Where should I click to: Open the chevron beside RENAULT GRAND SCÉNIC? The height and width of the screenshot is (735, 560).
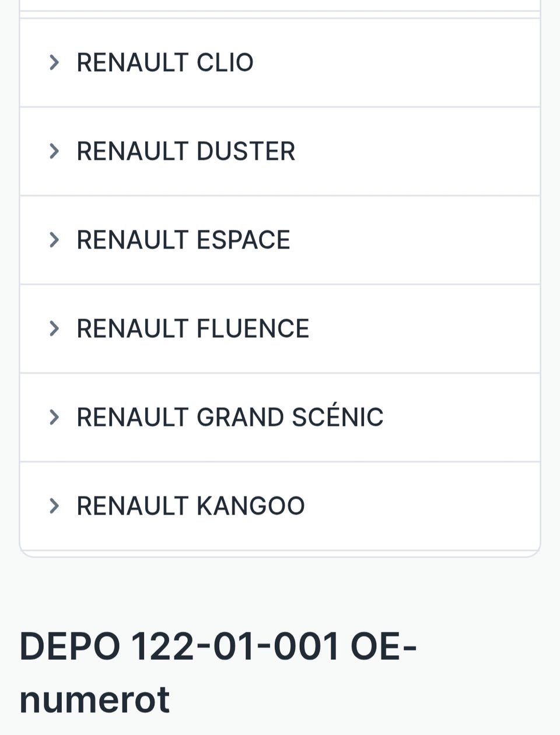click(54, 417)
